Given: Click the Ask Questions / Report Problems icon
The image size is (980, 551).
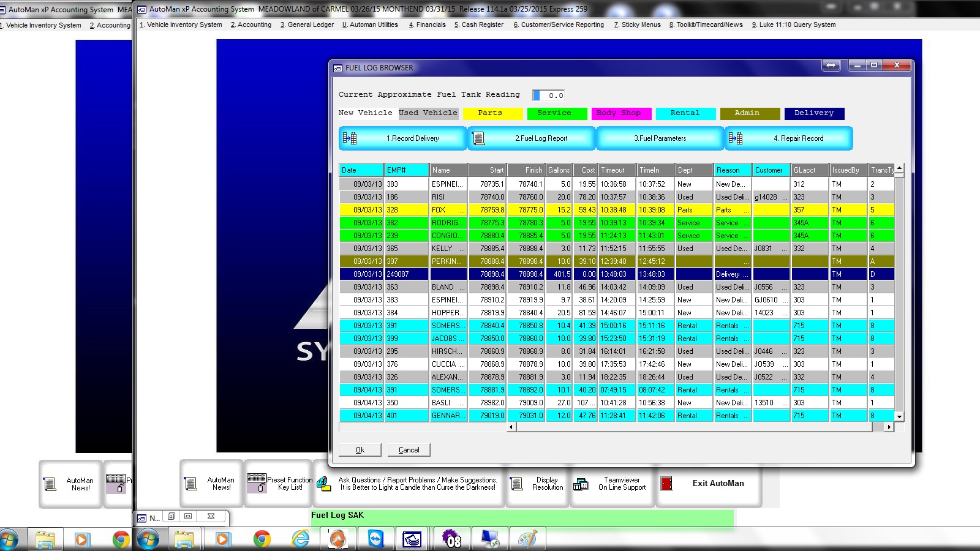Looking at the screenshot, I should click(323, 484).
